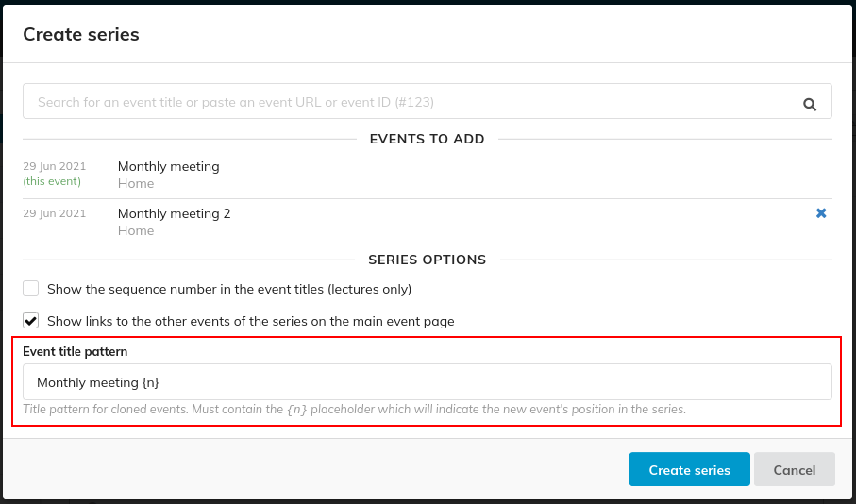Uncheck the show links to other events checkbox
856x504 pixels.
(30, 321)
